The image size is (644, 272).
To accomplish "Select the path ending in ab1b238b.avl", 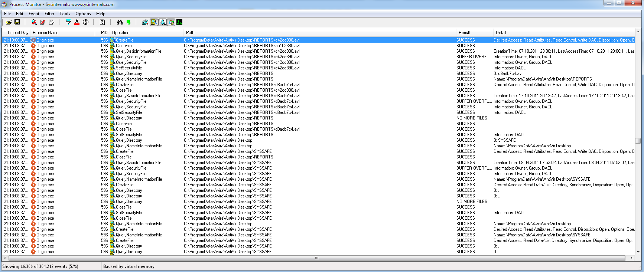I will pyautogui.click(x=241, y=46).
